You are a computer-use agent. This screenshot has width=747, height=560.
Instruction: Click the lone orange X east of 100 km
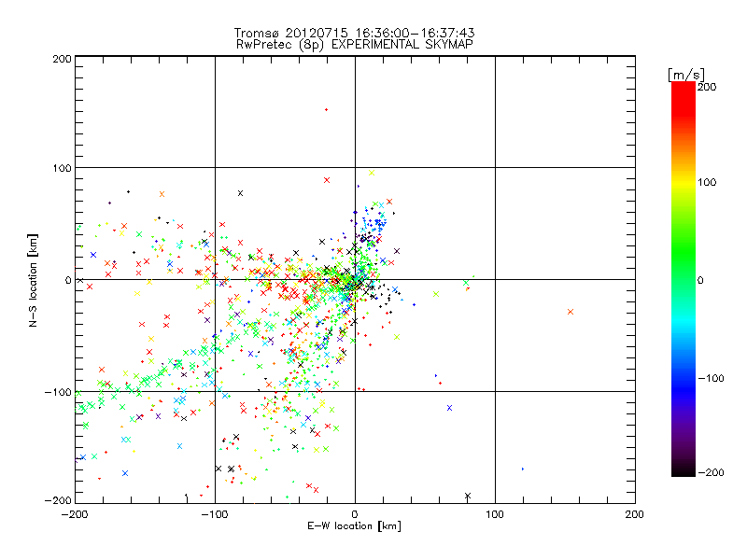[x=571, y=312]
